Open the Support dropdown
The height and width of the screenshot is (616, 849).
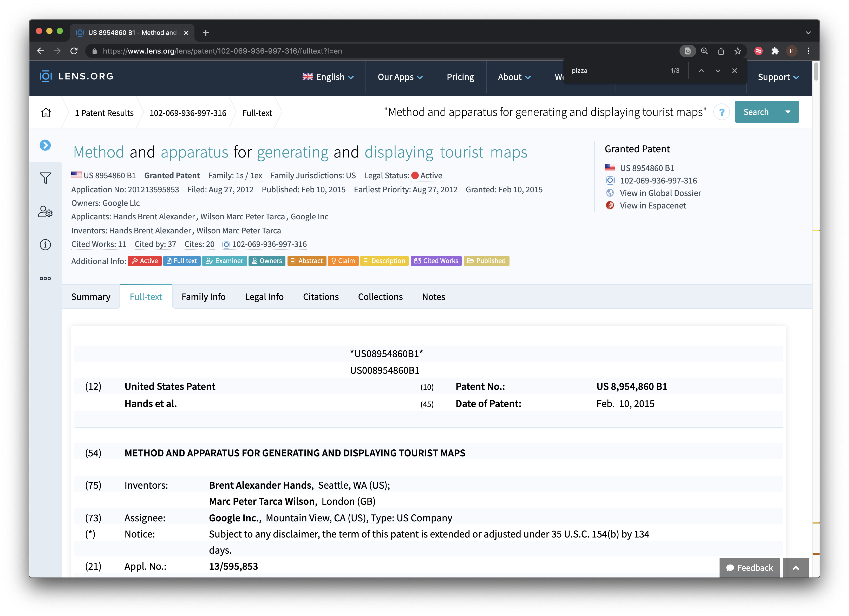pos(778,77)
